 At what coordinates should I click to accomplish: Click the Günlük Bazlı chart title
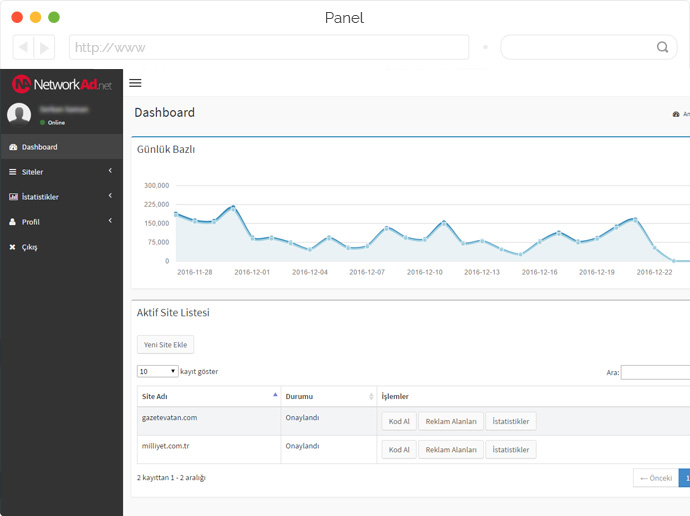pyautogui.click(x=166, y=150)
